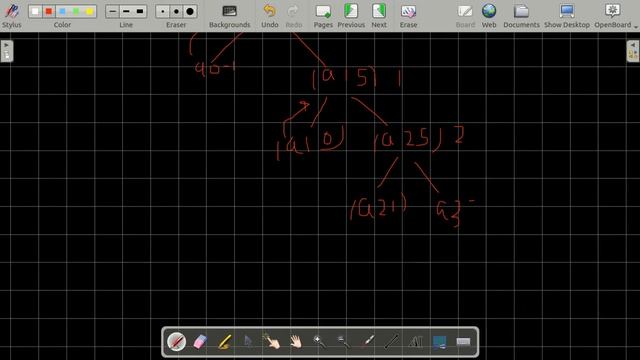
Task: Go to the Next page
Action: tap(379, 16)
